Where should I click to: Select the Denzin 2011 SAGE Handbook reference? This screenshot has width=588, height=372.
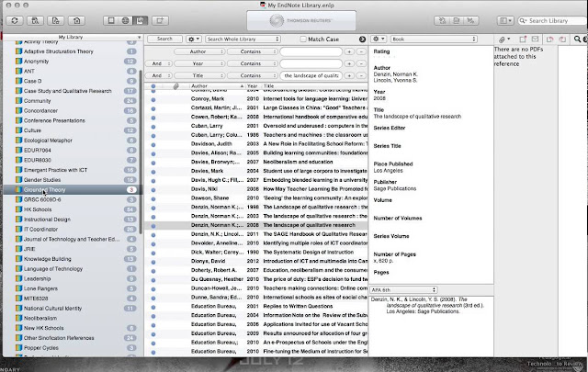(x=256, y=234)
